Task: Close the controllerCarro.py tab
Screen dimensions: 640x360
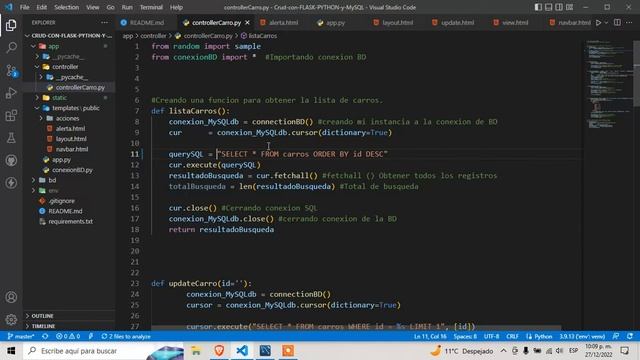Action: point(247,22)
